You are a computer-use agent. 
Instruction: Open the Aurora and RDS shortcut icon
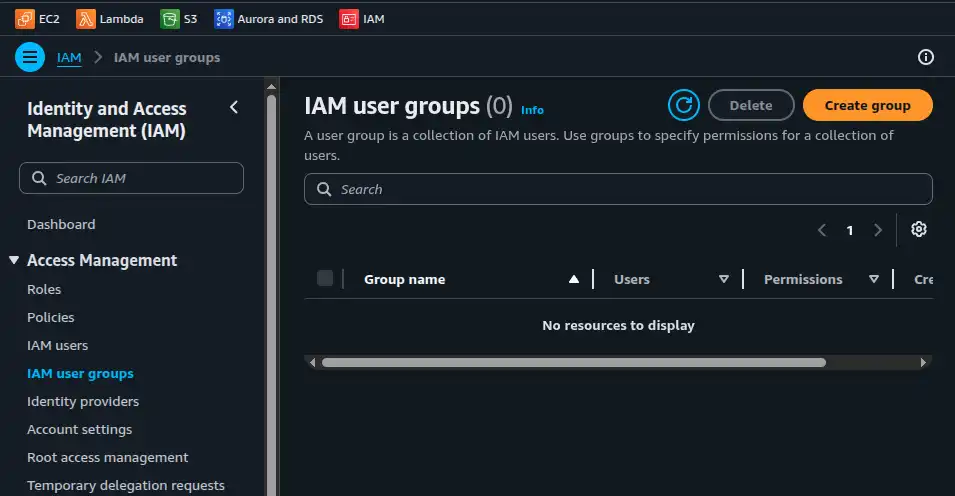click(x=224, y=19)
